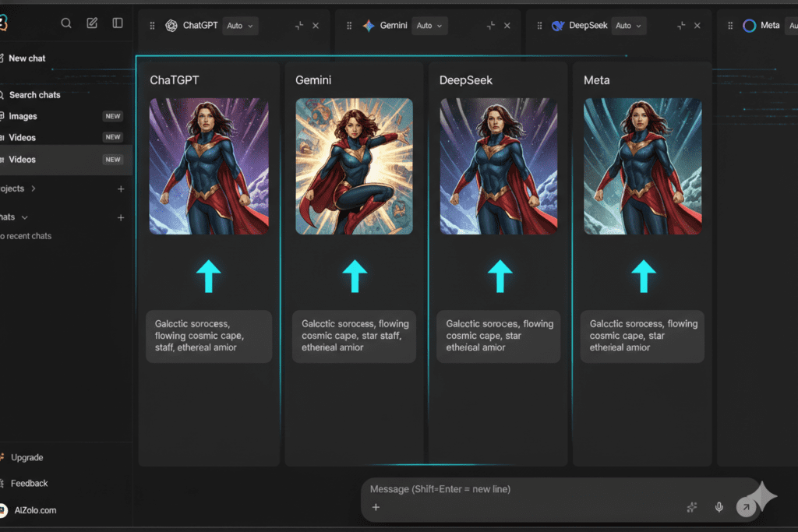Click the DeepSeek whale logo icon
Image resolution: width=798 pixels, height=532 pixels.
coord(557,25)
